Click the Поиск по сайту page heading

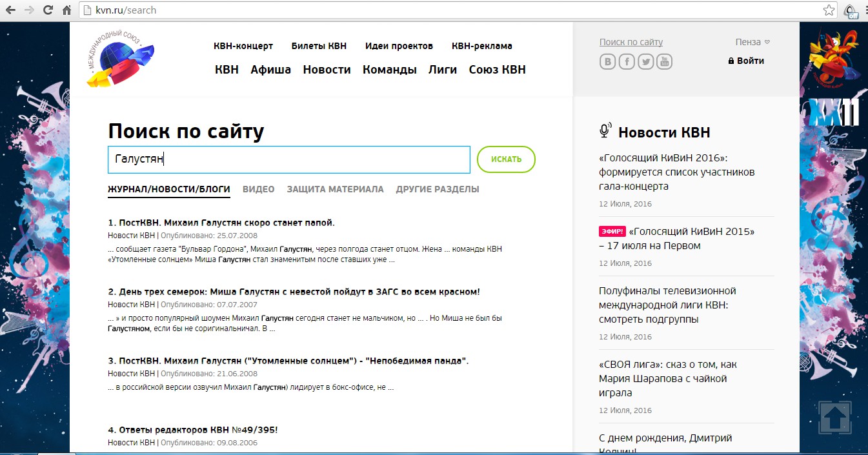click(x=186, y=131)
